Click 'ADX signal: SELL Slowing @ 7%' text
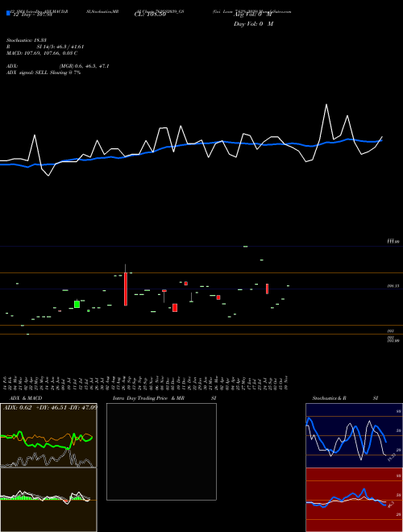 (x=44, y=73)
